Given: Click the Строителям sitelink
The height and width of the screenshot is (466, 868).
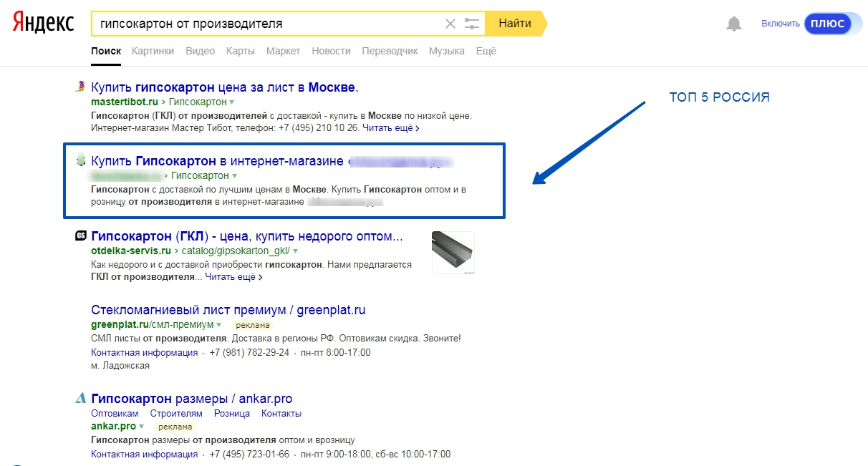Looking at the screenshot, I should 176,414.
